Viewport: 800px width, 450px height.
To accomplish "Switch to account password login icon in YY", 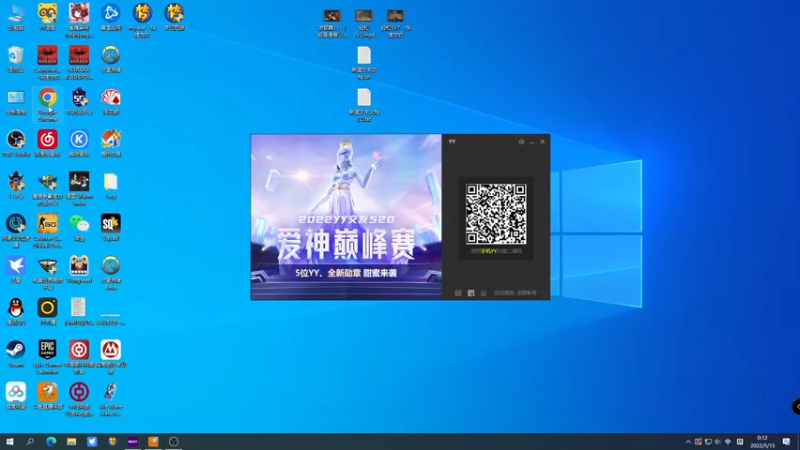I will 458,293.
